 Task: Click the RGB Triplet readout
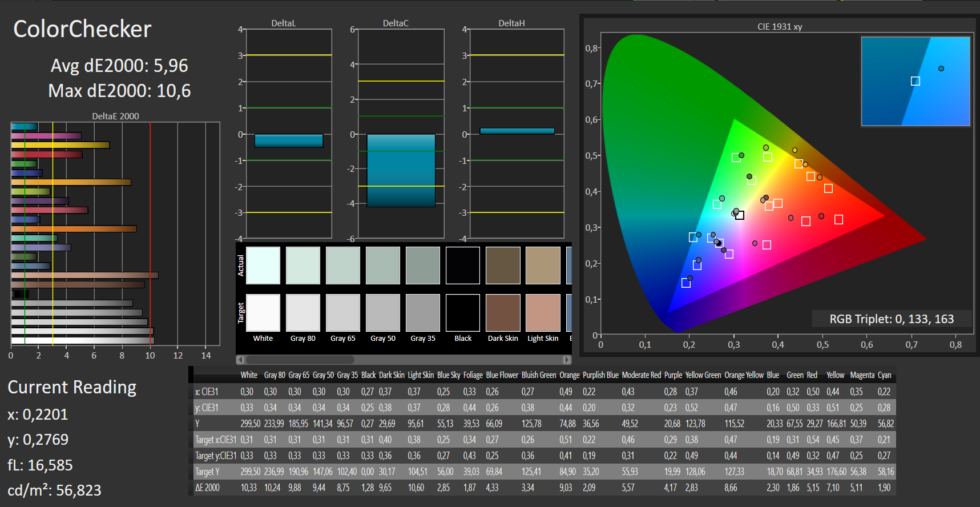891,319
